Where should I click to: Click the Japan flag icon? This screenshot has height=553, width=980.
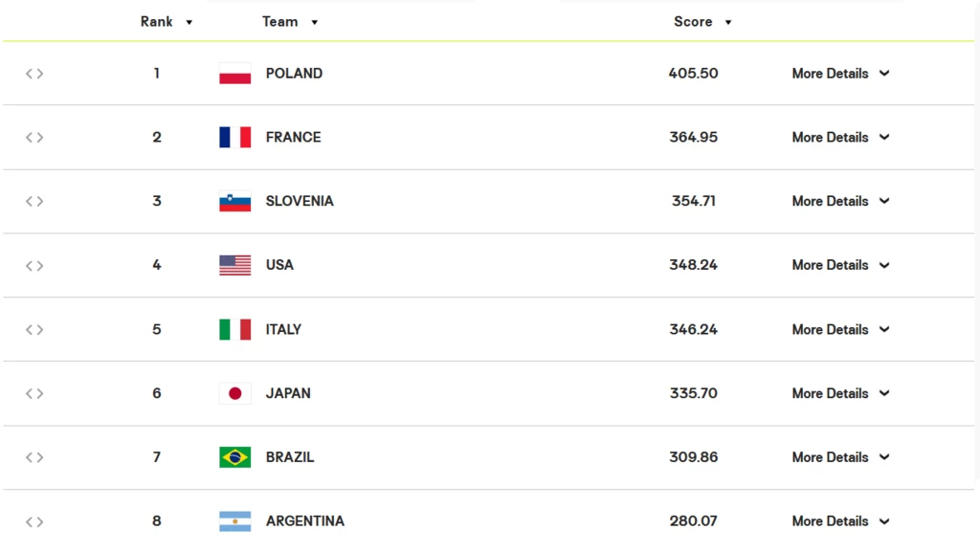[235, 393]
